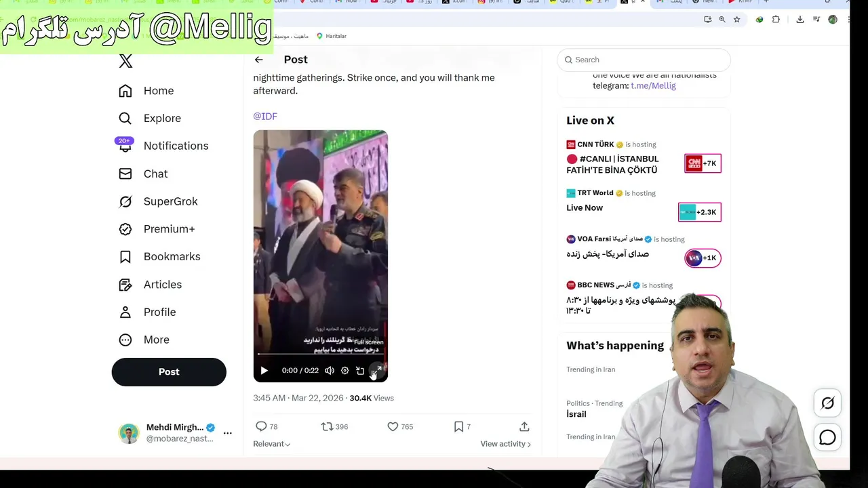Open browser media control icon
Screen dimensions: 868x488
coord(816,20)
